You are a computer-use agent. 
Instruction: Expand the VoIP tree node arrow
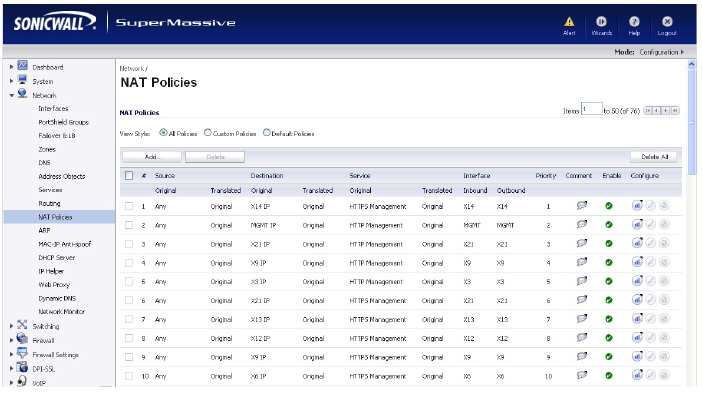click(x=12, y=383)
